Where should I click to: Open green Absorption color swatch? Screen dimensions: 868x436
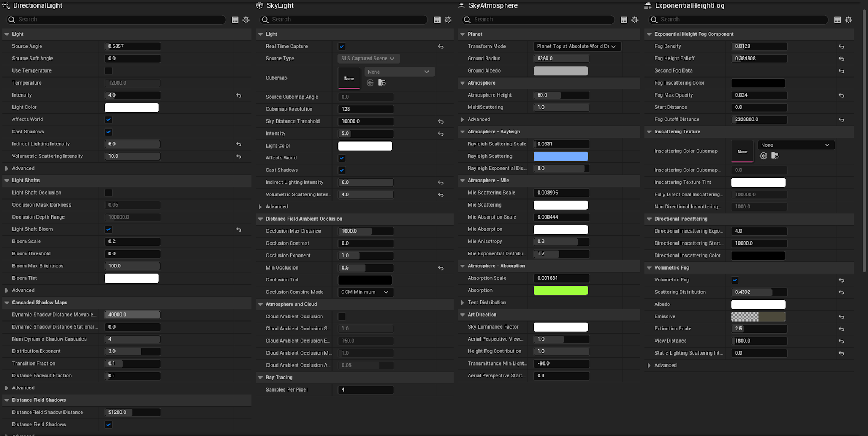pyautogui.click(x=561, y=291)
